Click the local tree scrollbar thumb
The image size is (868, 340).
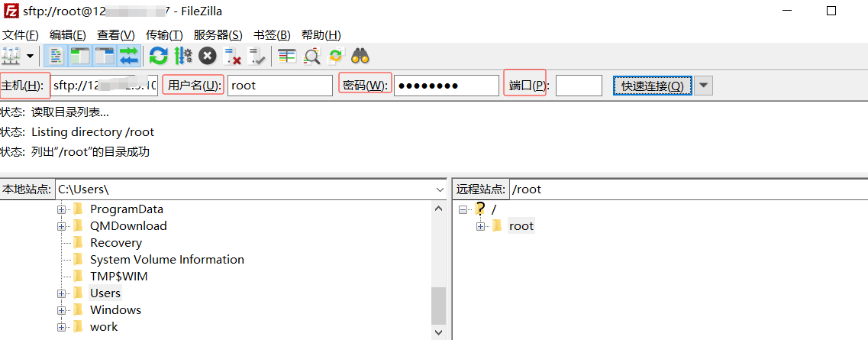pyautogui.click(x=438, y=306)
